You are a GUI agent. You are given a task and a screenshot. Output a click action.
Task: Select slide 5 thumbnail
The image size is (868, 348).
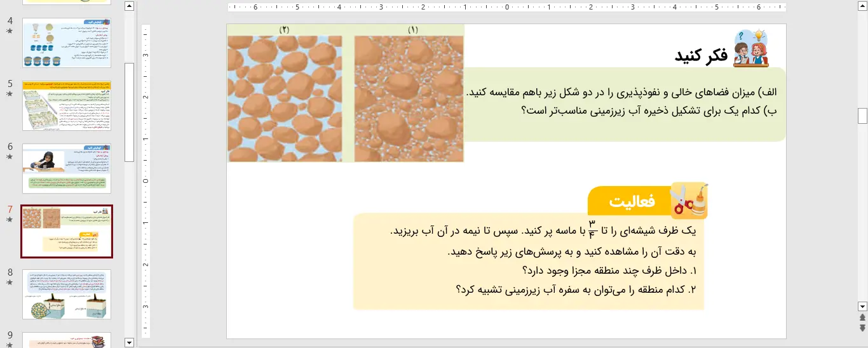(67, 105)
